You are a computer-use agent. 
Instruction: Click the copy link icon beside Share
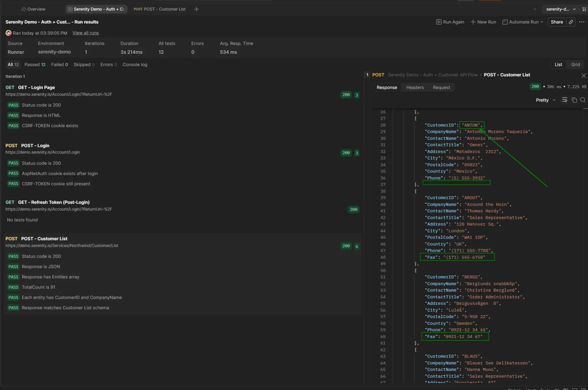click(571, 22)
